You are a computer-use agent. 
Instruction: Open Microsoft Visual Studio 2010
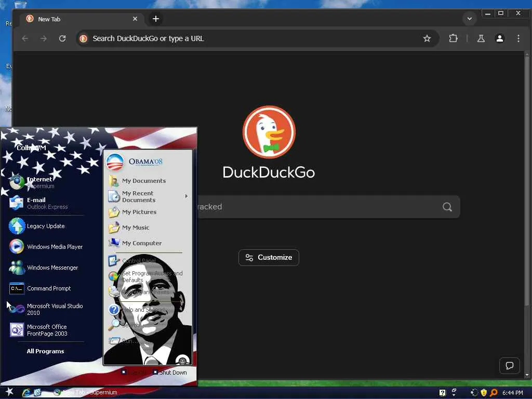(46, 309)
